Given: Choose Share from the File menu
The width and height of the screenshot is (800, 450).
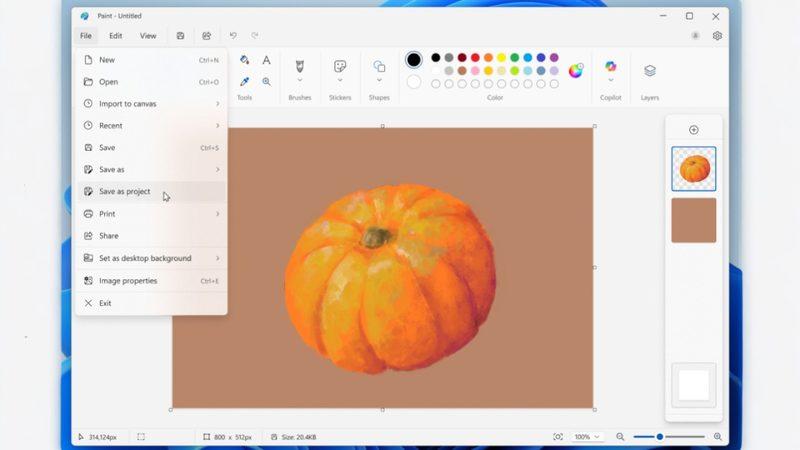Looking at the screenshot, I should 152,236.
